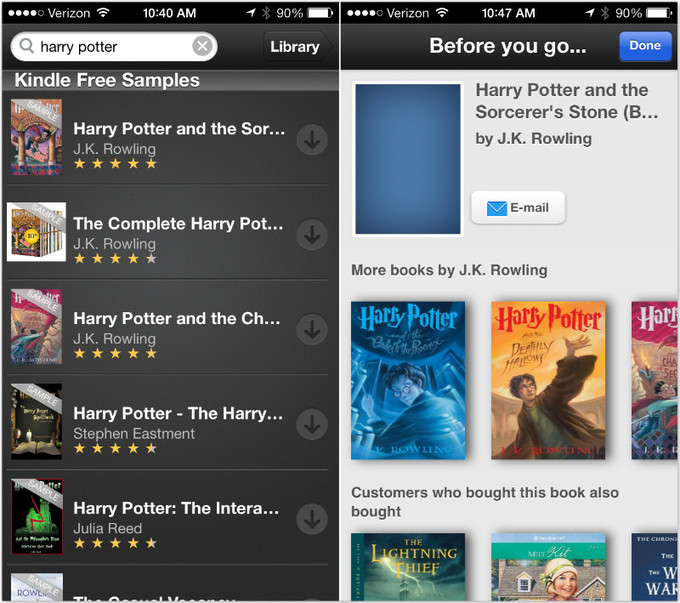Open the Library button

297,46
